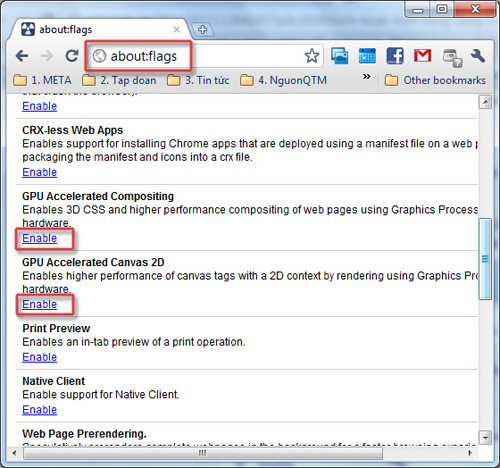Image resolution: width=500 pixels, height=468 pixels.
Task: Open the Gmail extension icon
Action: click(x=422, y=56)
